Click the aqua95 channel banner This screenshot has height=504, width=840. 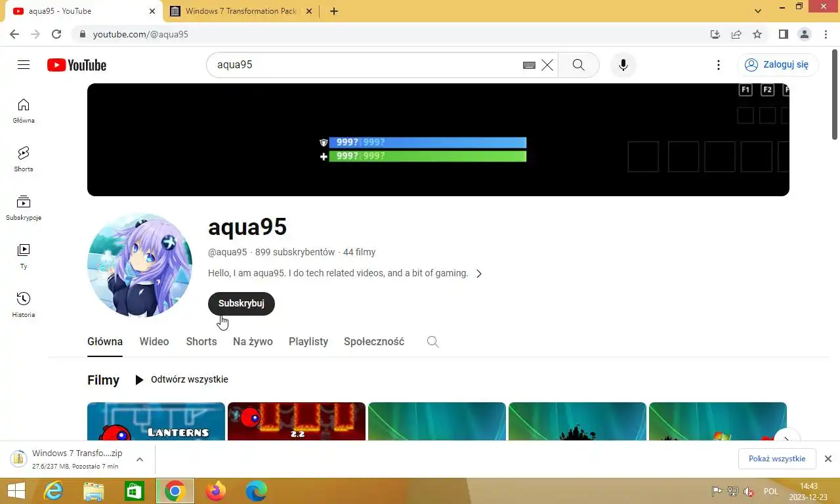(x=438, y=140)
